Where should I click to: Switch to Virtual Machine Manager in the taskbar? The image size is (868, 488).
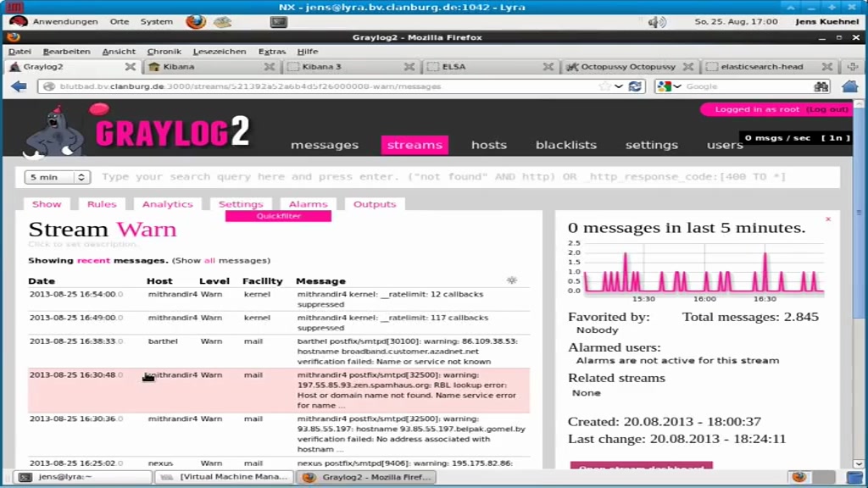224,477
